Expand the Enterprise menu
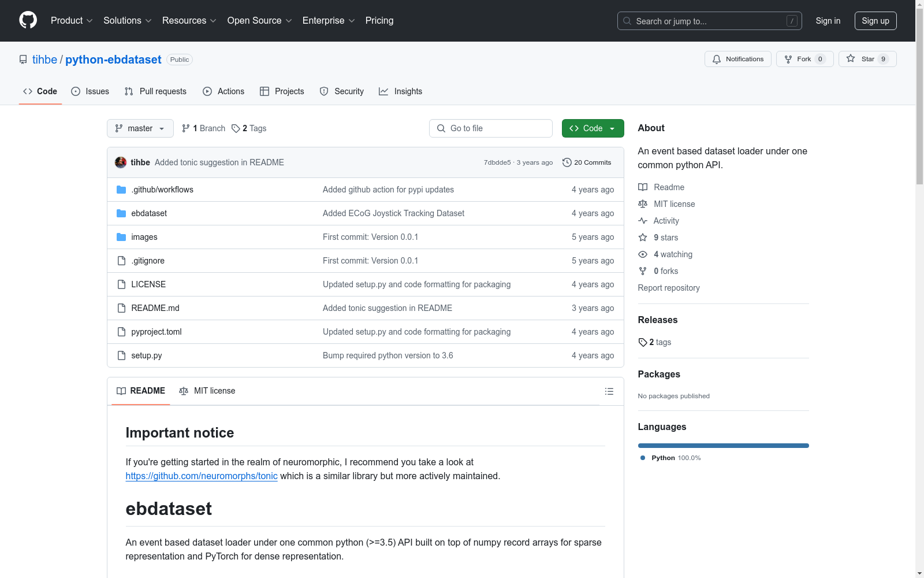This screenshot has height=578, width=924. click(329, 20)
